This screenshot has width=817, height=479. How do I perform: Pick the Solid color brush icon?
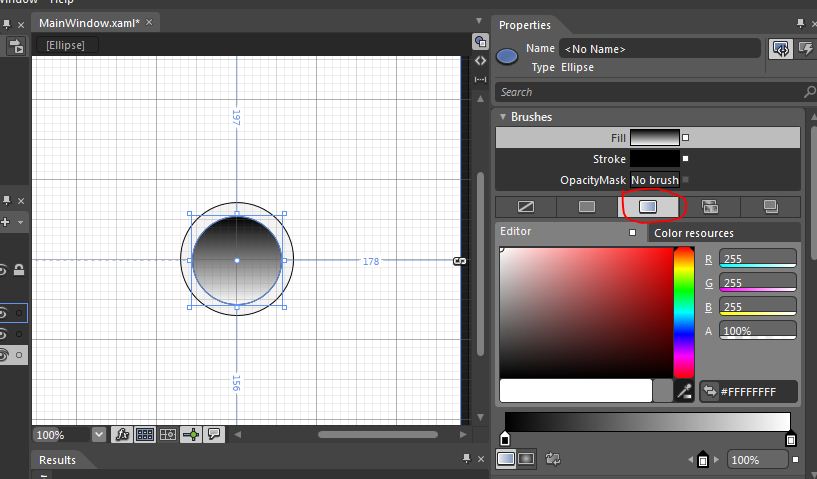tap(587, 207)
